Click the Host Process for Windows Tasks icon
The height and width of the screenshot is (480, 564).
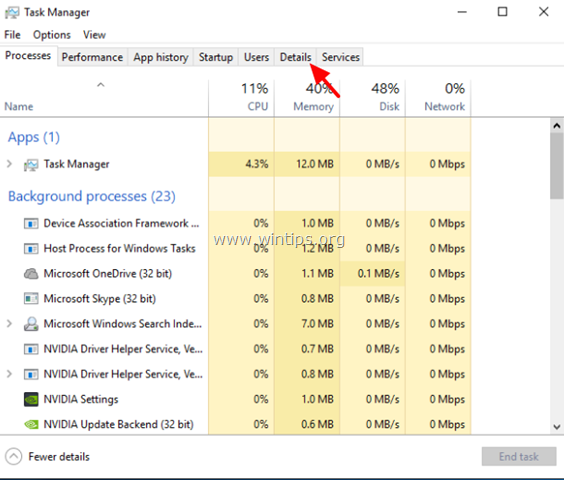click(31, 249)
